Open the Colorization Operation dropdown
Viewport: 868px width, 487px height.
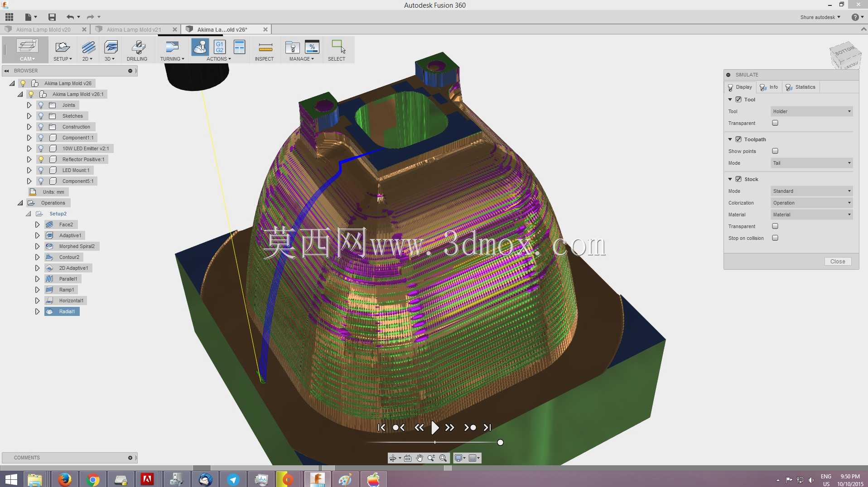click(811, 203)
